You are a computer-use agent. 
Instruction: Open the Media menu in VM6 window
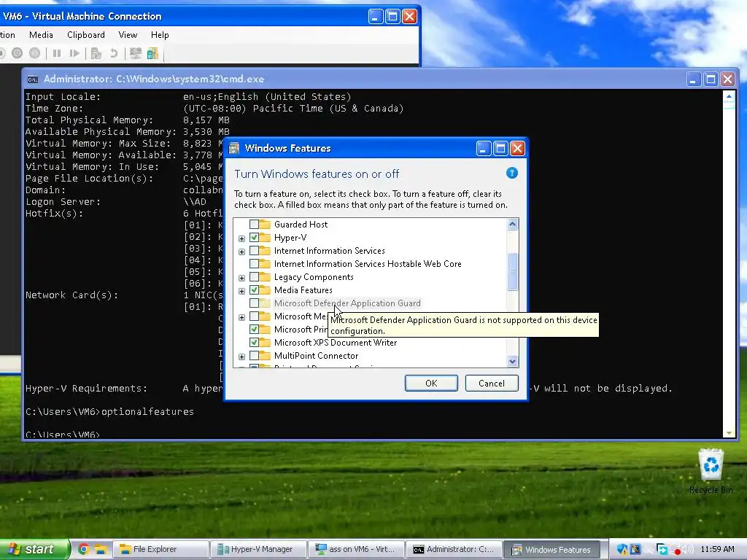[41, 35]
